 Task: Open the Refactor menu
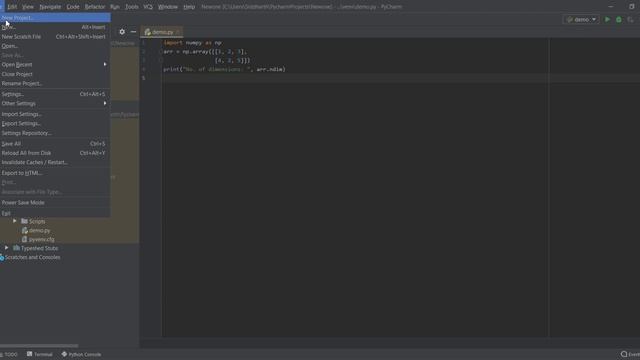pyautogui.click(x=95, y=7)
